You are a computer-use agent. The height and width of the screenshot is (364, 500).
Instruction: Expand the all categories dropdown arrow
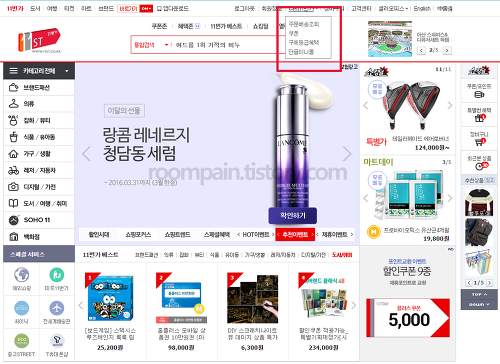click(x=67, y=71)
